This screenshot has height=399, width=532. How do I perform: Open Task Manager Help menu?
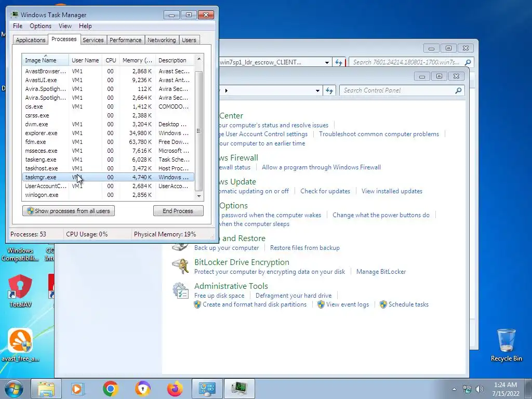coord(85,26)
